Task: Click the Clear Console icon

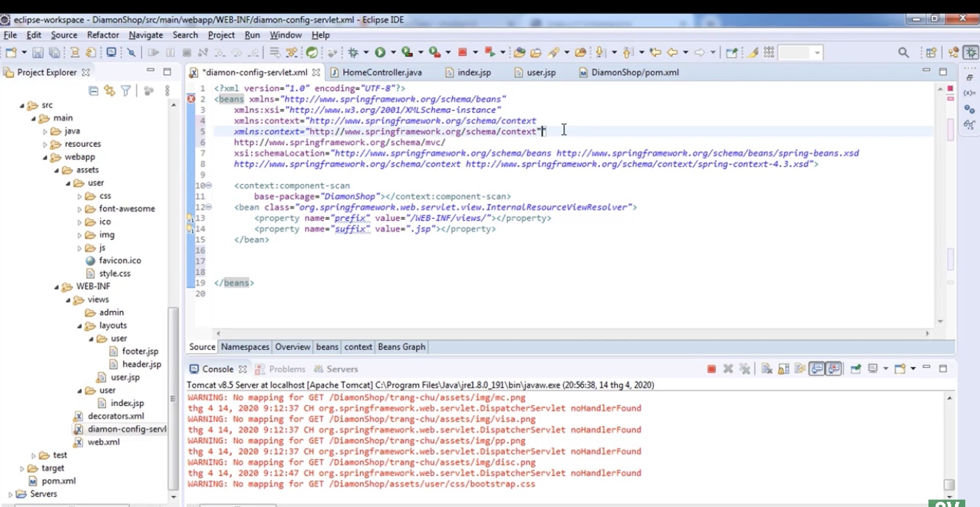Action: pos(766,369)
